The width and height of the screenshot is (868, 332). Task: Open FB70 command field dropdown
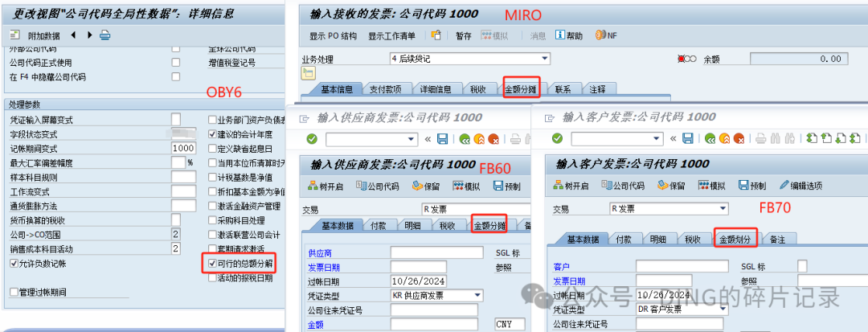coord(657,139)
